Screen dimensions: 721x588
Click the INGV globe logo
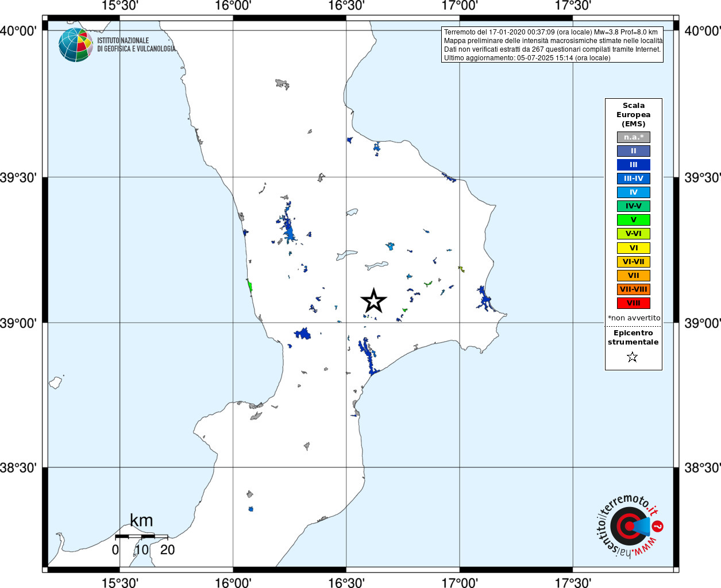[75, 45]
